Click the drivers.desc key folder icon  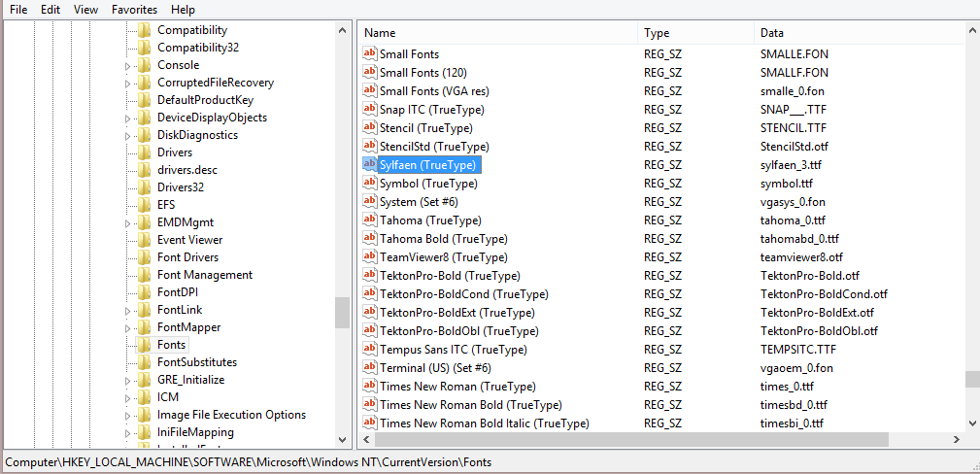click(144, 169)
